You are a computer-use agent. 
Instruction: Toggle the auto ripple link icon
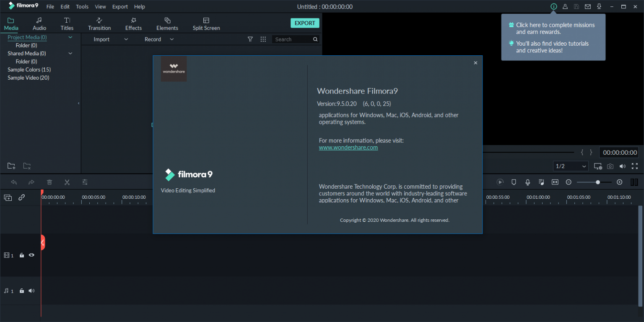click(x=21, y=197)
